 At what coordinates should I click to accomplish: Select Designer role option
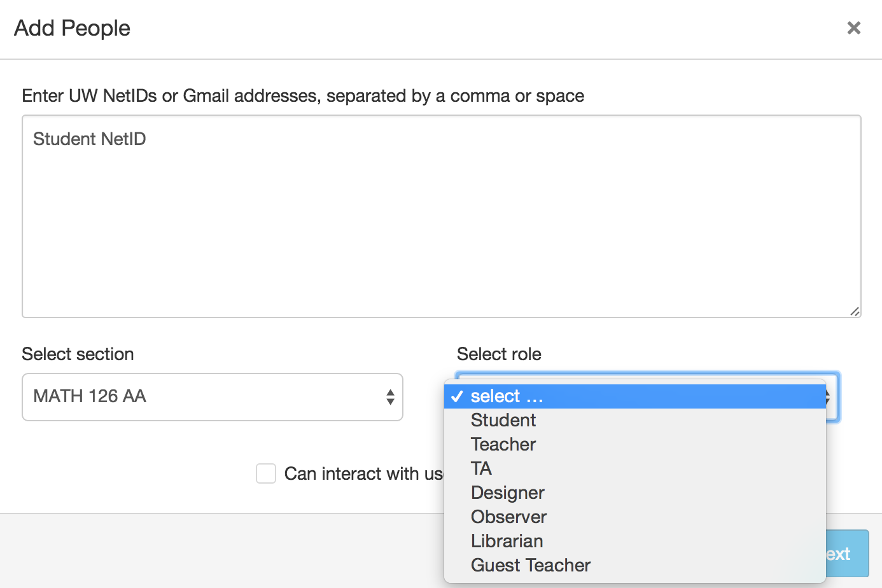(635, 493)
